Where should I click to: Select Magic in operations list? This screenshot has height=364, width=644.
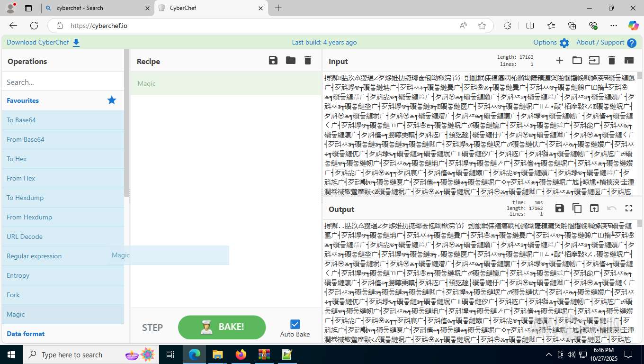(63, 314)
